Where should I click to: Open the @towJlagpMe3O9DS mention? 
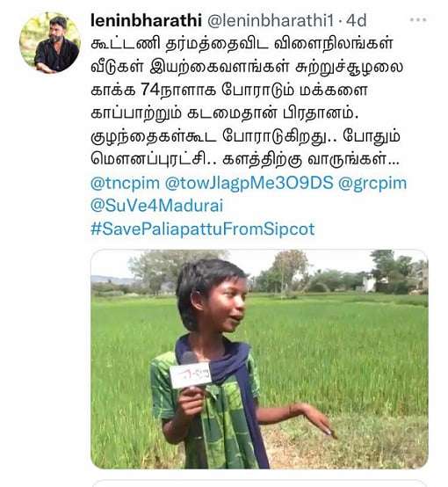(249, 183)
